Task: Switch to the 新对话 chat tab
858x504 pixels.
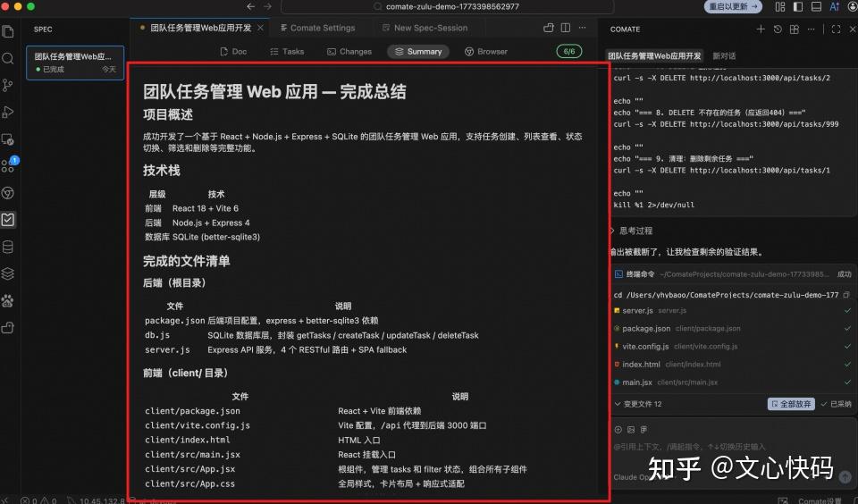Action: pyautogui.click(x=724, y=55)
